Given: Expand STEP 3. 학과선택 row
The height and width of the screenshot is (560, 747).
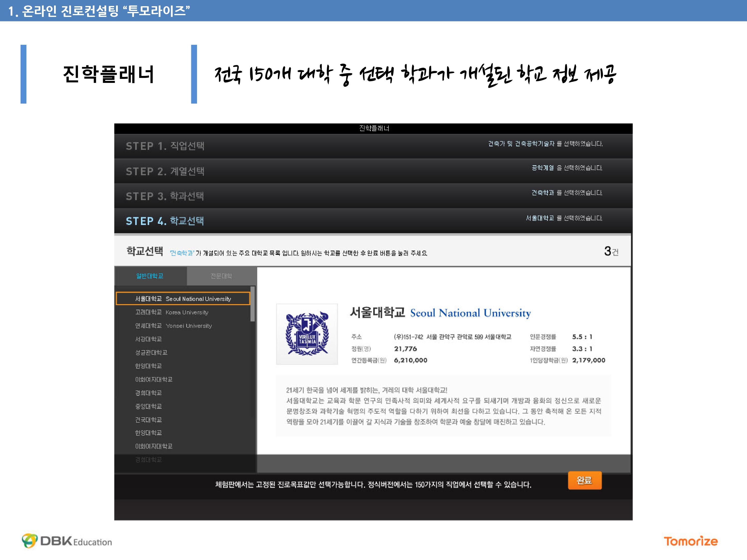Looking at the screenshot, I should 373,196.
